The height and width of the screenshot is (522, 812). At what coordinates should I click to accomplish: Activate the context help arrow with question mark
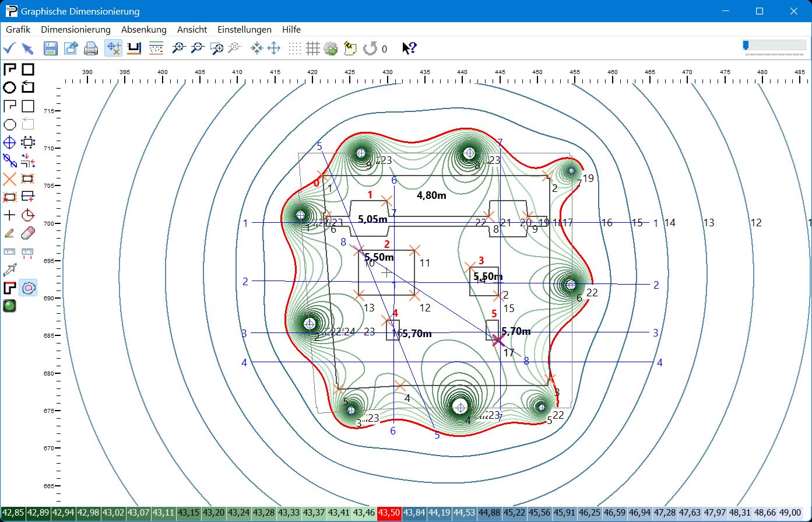tap(409, 48)
